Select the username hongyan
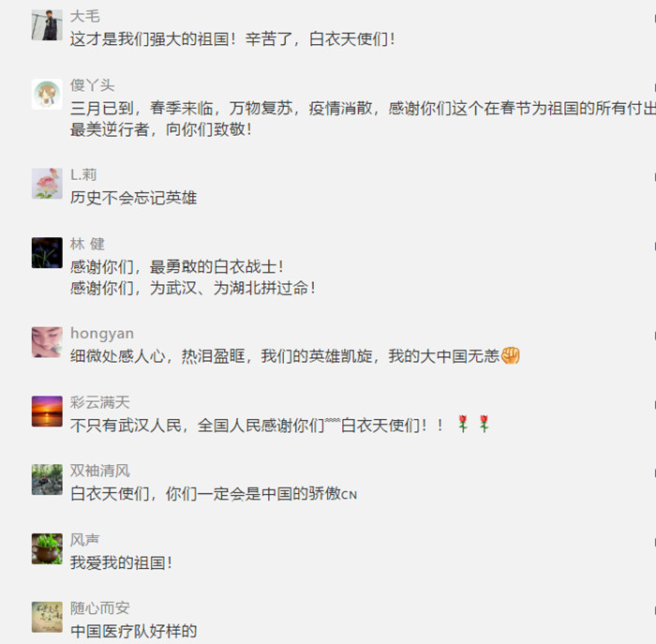This screenshot has height=644, width=656. tap(102, 334)
